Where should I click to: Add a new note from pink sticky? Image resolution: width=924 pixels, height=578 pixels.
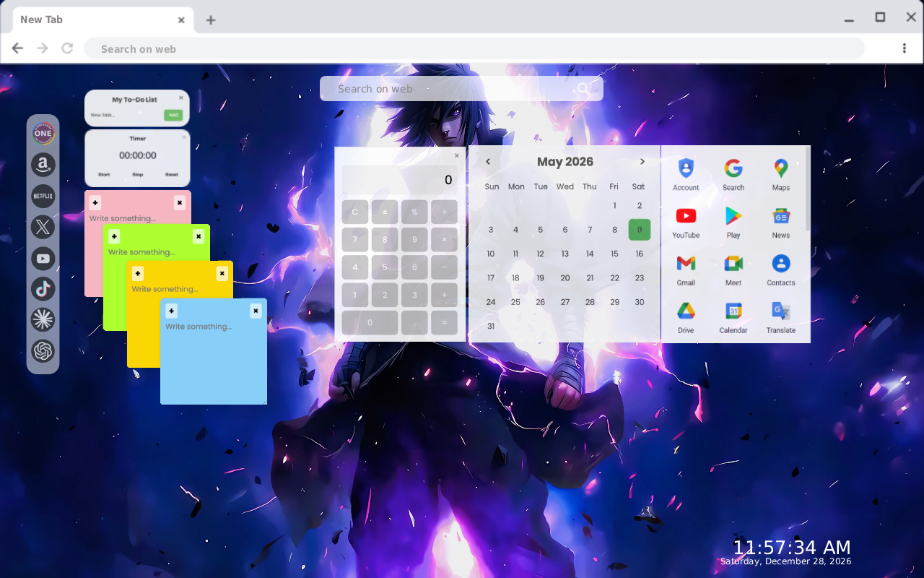95,203
